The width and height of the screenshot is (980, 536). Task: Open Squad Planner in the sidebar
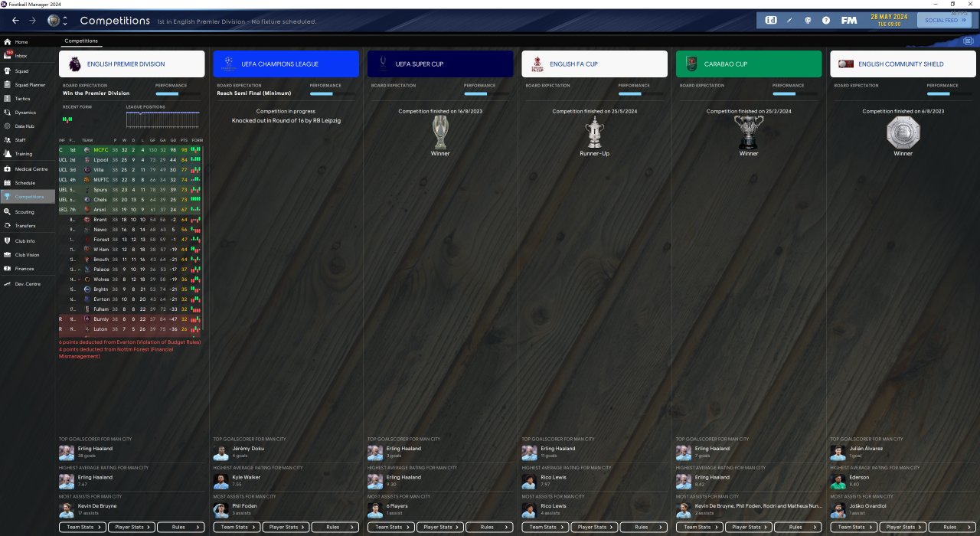pyautogui.click(x=28, y=84)
